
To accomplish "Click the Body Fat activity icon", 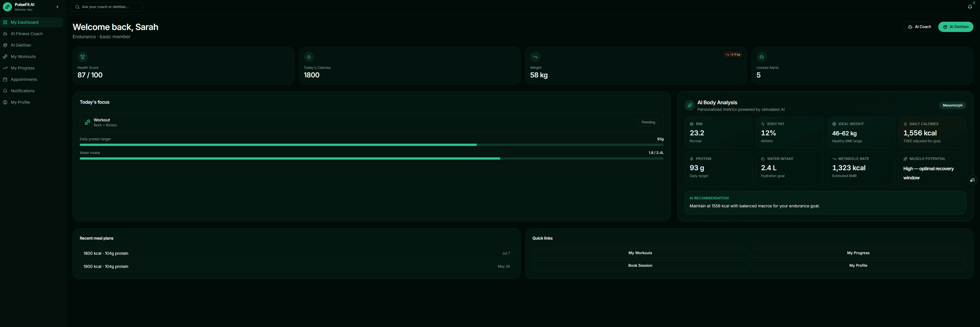I will coord(763,124).
